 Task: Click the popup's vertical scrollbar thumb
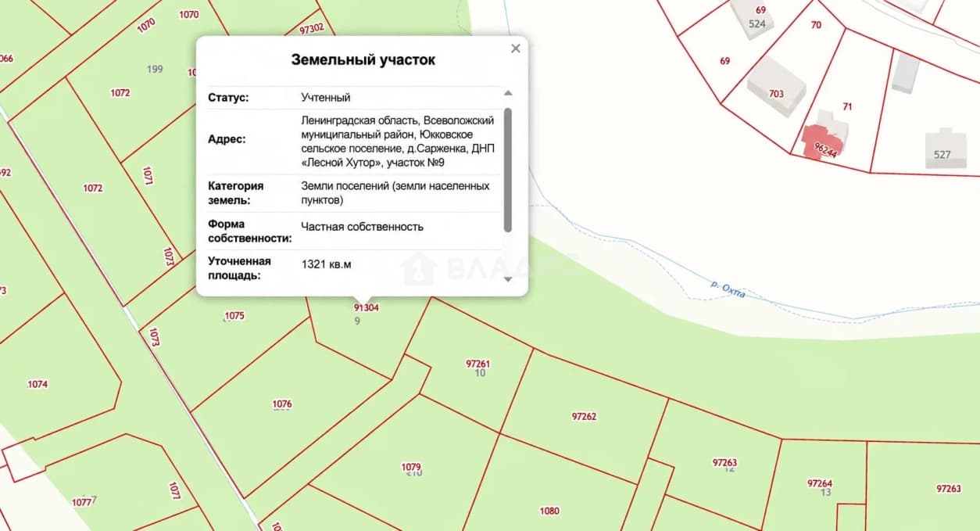pyautogui.click(x=508, y=170)
